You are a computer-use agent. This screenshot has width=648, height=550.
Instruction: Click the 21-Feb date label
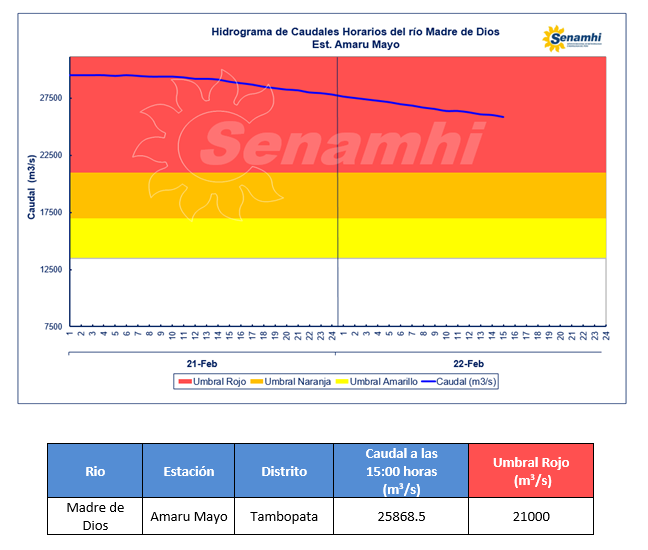pos(202,364)
